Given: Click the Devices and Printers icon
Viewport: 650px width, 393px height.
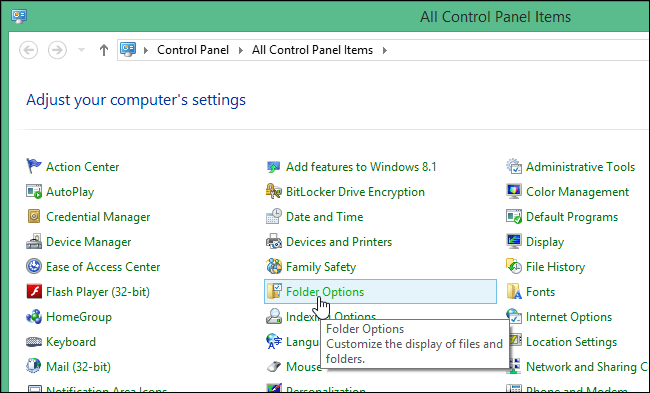Looking at the screenshot, I should point(274,241).
